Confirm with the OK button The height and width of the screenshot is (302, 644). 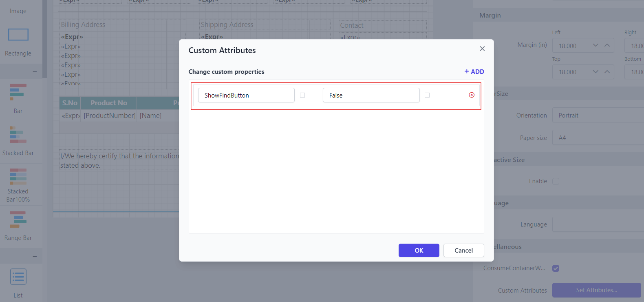419,250
